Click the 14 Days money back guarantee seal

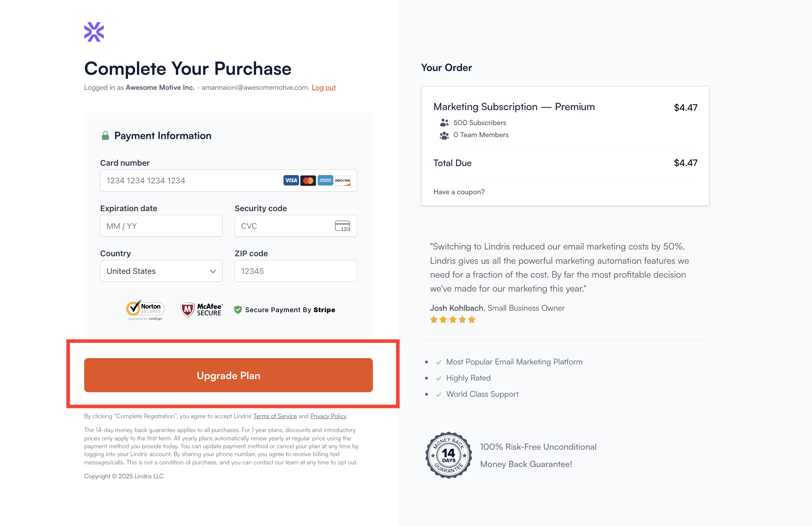449,455
